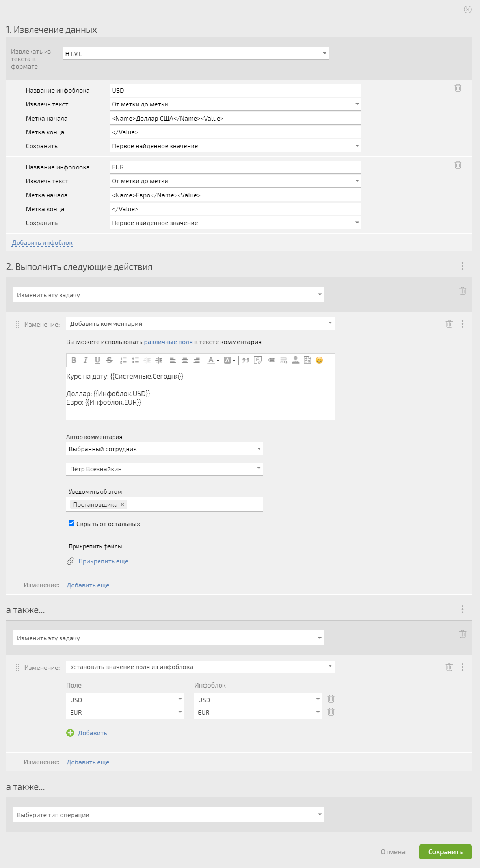Click the 'Добавить инфоблок' link
Image resolution: width=480 pixels, height=868 pixels.
pyautogui.click(x=42, y=243)
